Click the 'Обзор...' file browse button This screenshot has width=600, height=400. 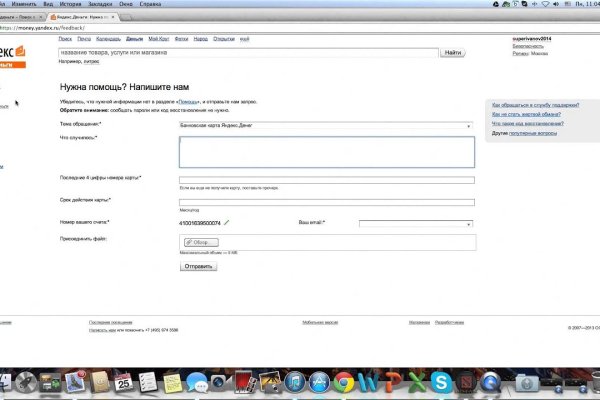pos(200,242)
